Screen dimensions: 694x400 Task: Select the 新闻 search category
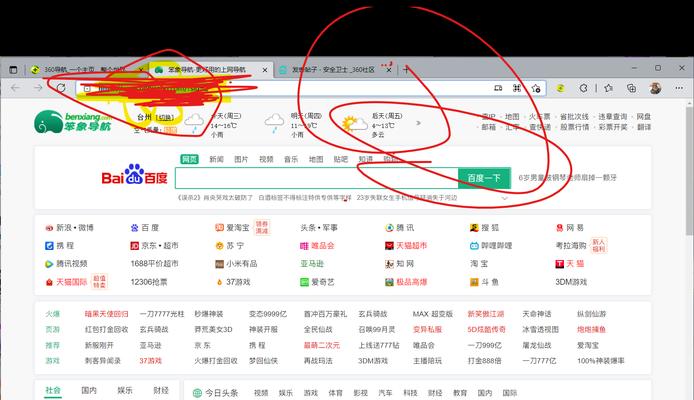(216, 159)
